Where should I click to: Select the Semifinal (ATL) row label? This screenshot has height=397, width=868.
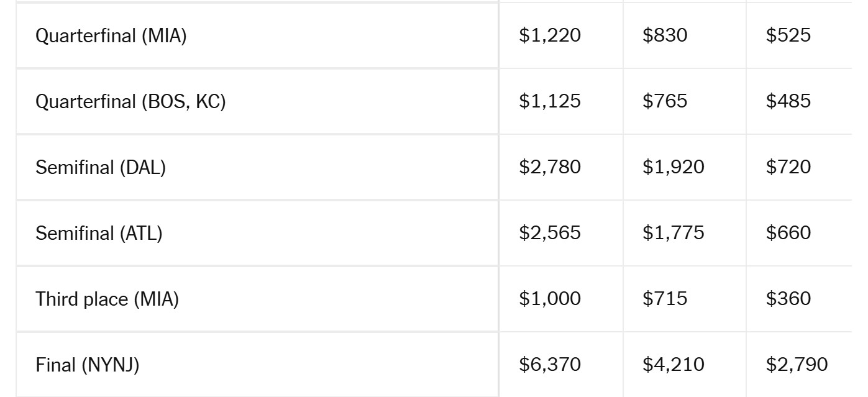[99, 233]
